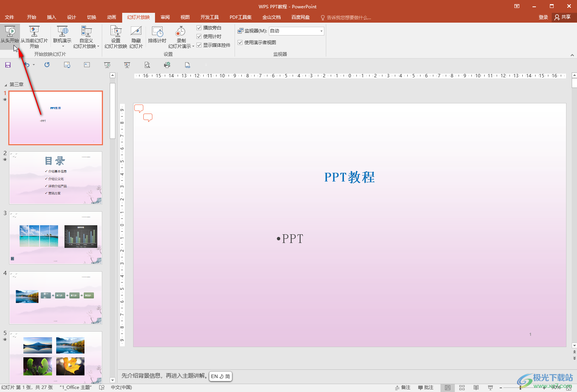
Task: Start show from current slide (从当前幻灯片开始)
Action: pos(34,37)
